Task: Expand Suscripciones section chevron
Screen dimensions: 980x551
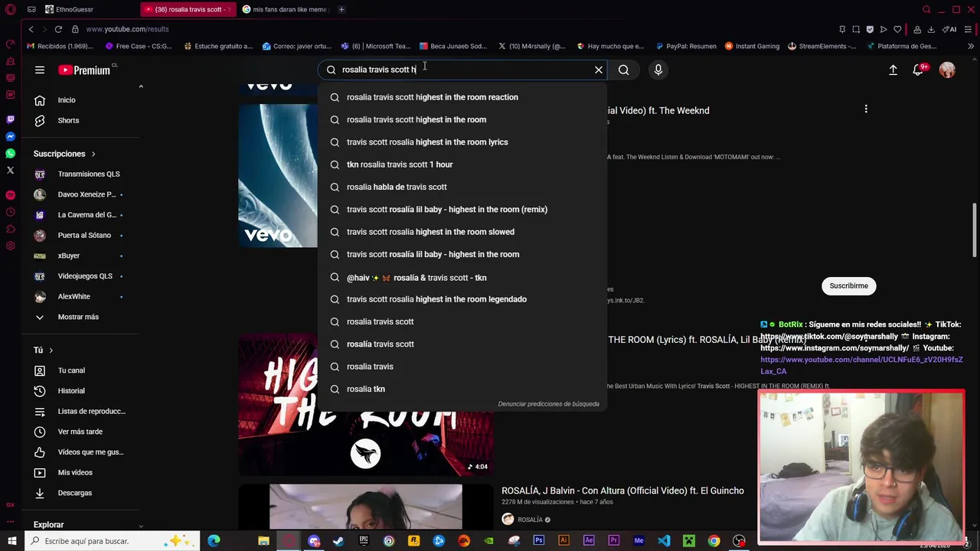Action: point(93,154)
